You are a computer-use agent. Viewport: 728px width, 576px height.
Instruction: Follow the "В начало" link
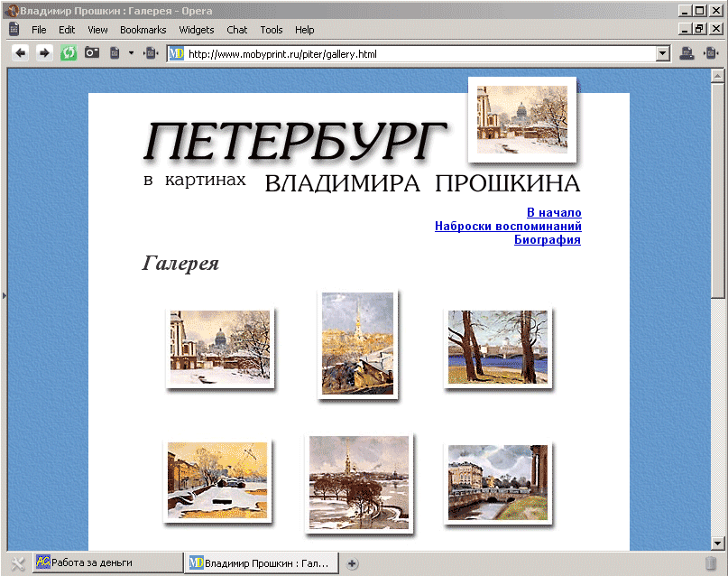click(554, 212)
